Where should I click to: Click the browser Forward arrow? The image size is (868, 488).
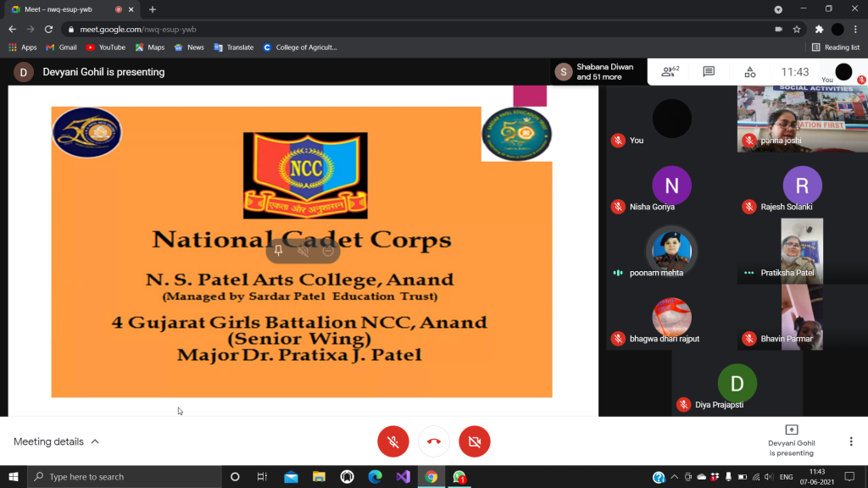[31, 30]
